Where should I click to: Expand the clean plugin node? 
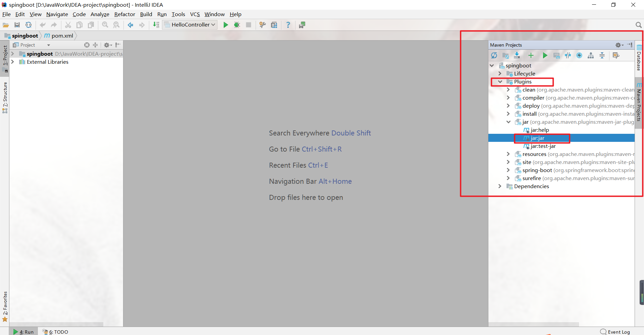click(508, 90)
